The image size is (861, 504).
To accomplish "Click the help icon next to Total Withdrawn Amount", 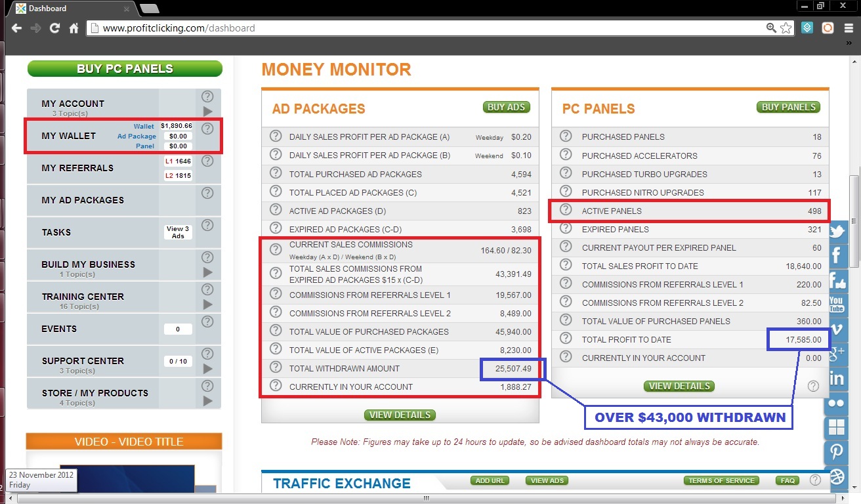I will tap(276, 368).
